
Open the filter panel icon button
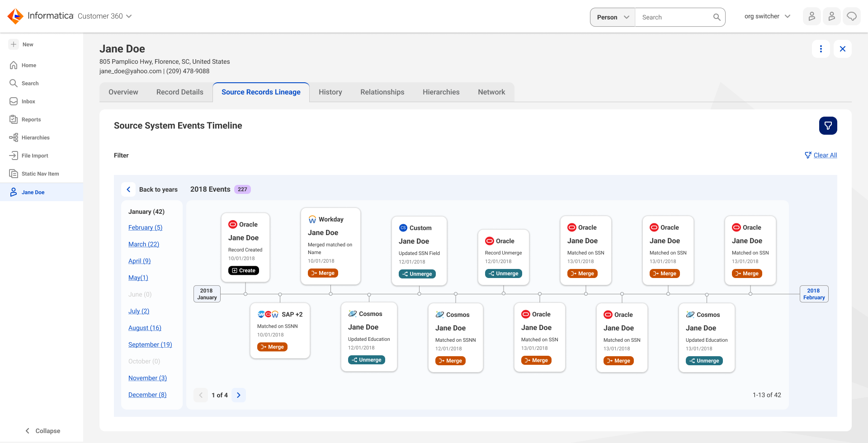coord(828,126)
